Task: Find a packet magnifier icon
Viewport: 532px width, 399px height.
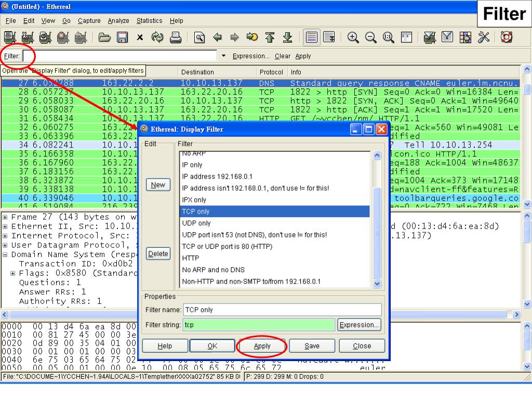Action: [x=199, y=37]
